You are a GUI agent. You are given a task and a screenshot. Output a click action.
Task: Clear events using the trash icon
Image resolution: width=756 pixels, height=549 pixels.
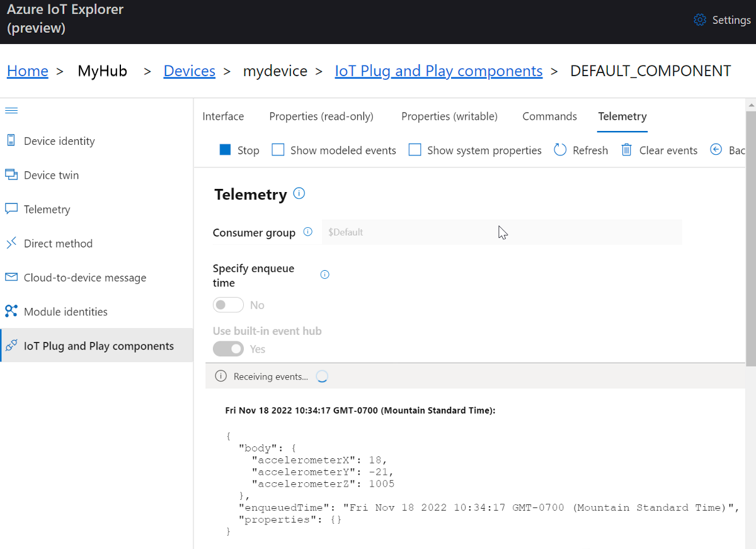tap(627, 149)
